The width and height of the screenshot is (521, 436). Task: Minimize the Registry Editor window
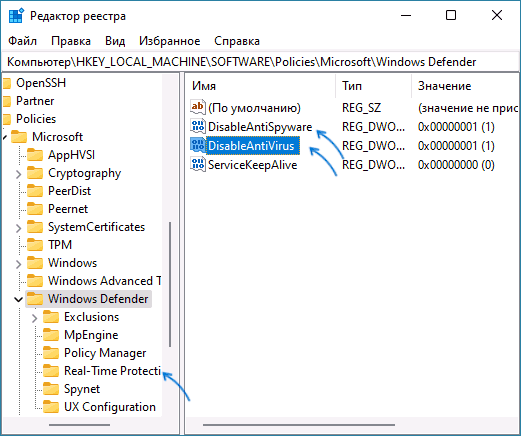tap(406, 15)
